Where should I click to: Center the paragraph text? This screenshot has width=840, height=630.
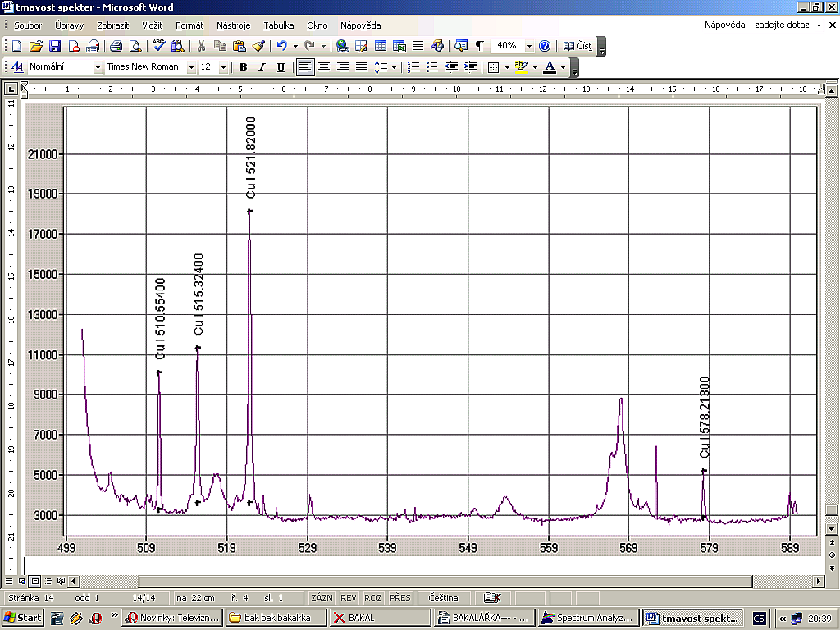click(323, 67)
